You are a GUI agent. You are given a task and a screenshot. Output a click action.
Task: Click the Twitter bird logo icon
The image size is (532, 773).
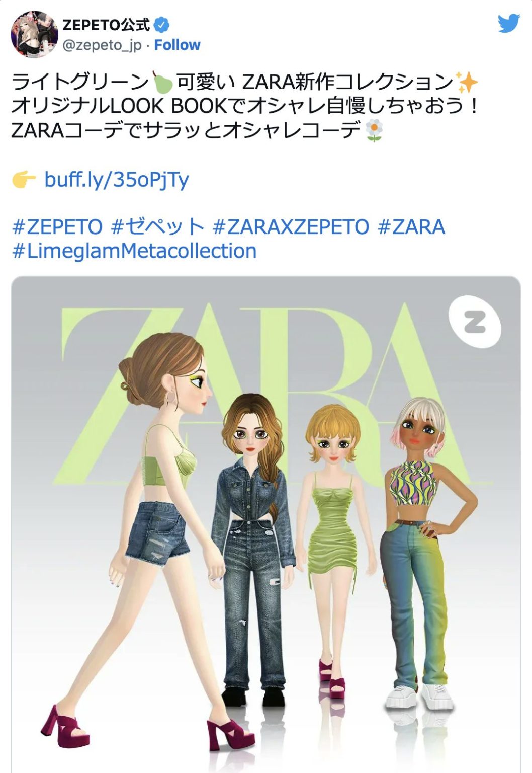click(x=508, y=23)
